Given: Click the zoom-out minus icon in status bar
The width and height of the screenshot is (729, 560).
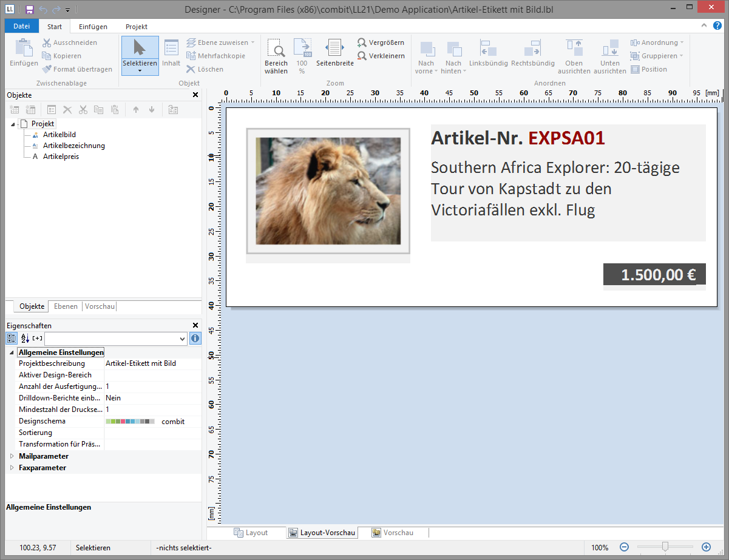Looking at the screenshot, I should pyautogui.click(x=625, y=547).
